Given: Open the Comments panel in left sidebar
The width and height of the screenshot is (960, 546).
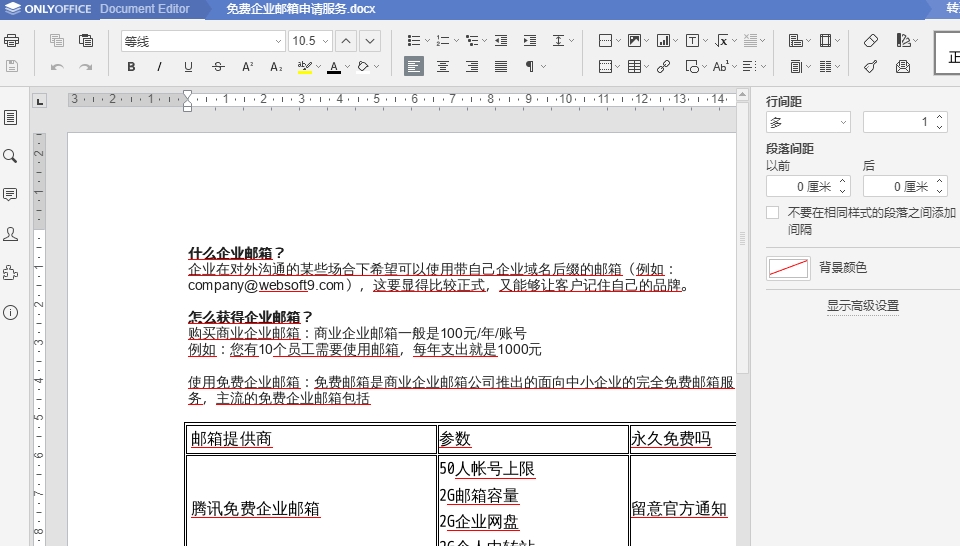Looking at the screenshot, I should (11, 194).
